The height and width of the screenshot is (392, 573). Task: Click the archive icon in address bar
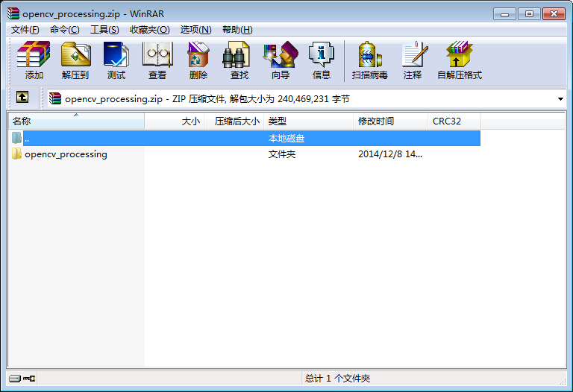click(55, 98)
